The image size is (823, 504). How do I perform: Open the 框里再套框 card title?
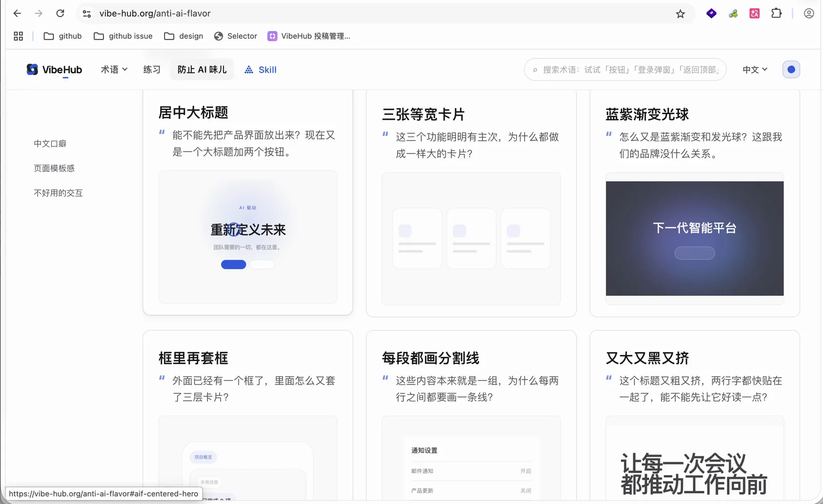click(x=193, y=358)
